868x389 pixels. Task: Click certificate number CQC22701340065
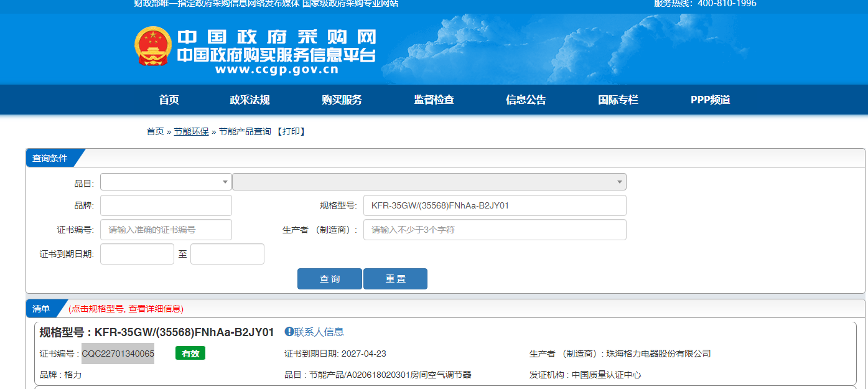[x=118, y=354]
